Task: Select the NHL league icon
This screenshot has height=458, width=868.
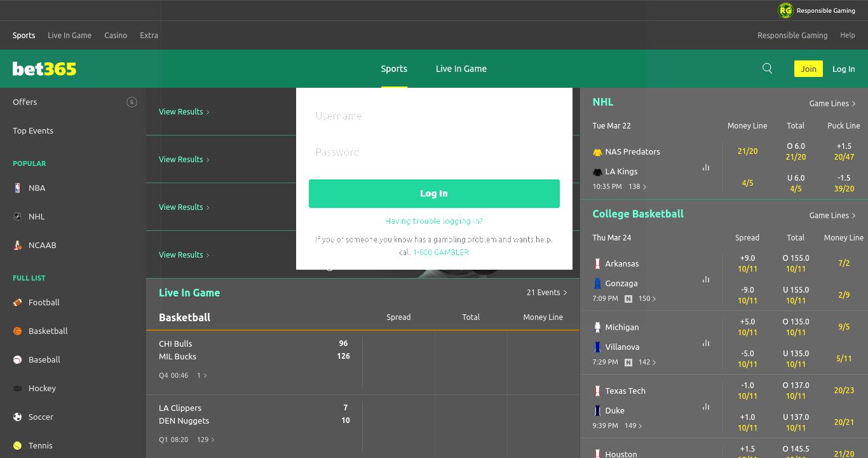Action: pos(18,216)
